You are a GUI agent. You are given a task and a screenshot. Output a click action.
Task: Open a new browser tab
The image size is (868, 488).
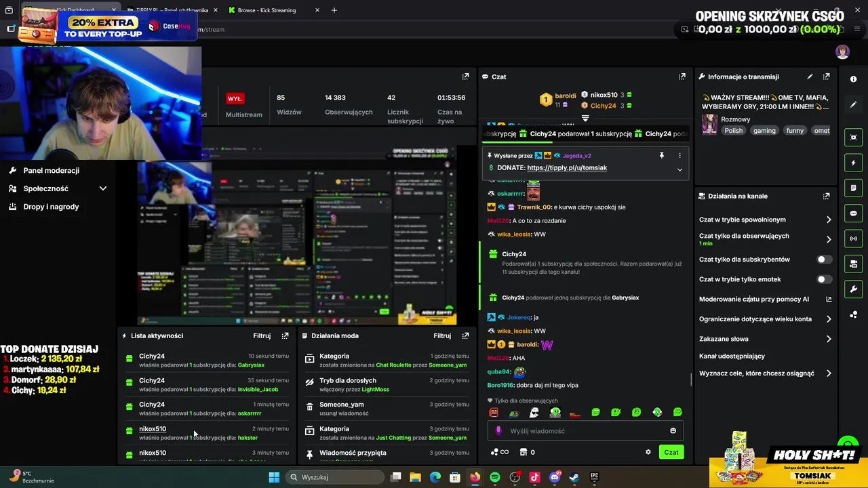[334, 10]
